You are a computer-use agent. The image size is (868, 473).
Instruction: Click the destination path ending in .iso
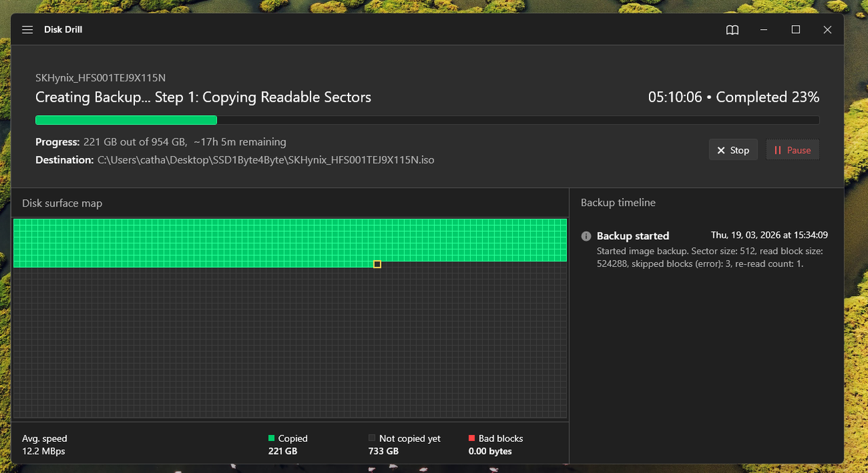(266, 160)
